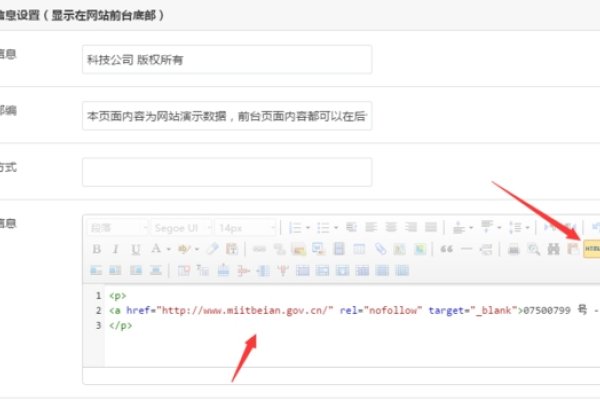Insert a single image
The width and height of the screenshot is (600, 400).
[299, 249]
